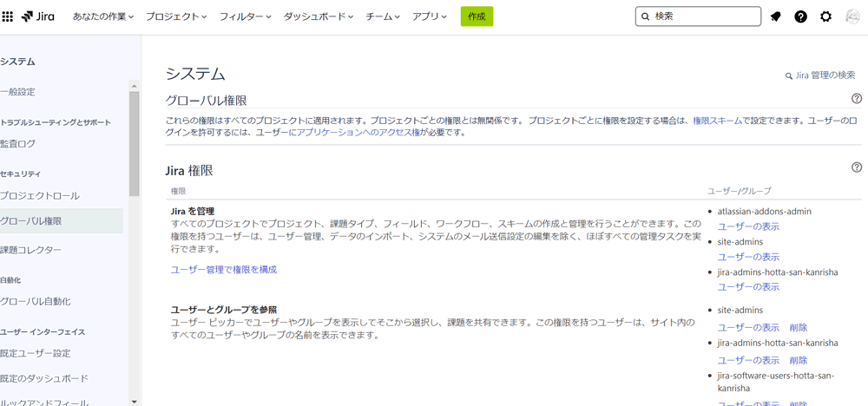Click sidebar scrollbar down arrow
868x406 pixels.
click(134, 401)
